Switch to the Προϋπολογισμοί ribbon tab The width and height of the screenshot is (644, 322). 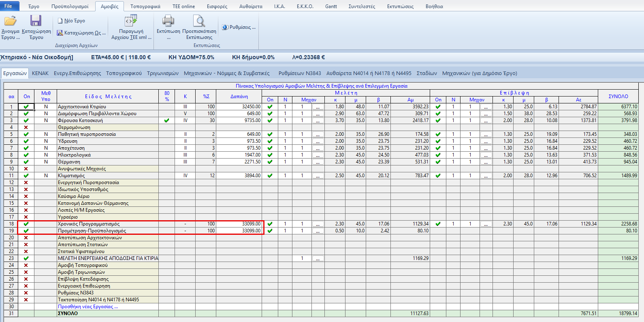pos(70,6)
